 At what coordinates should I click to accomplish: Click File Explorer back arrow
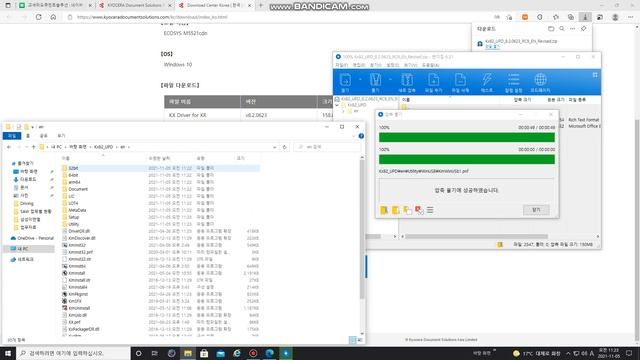point(9,147)
